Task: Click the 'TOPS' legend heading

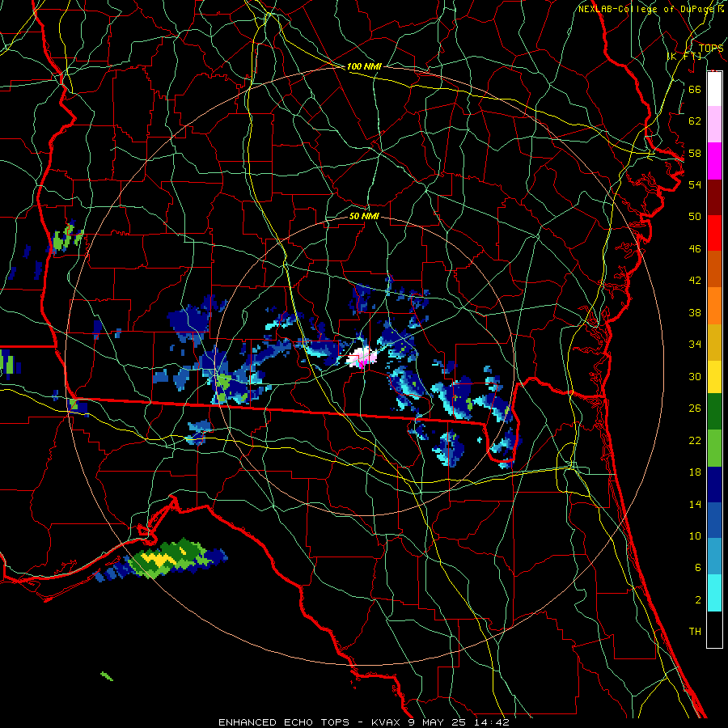Action: [x=711, y=49]
